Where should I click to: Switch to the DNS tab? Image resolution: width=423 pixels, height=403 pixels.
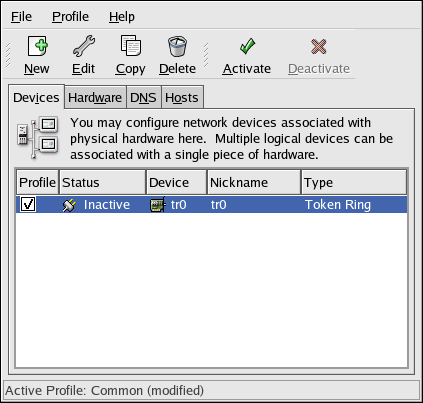[x=143, y=98]
